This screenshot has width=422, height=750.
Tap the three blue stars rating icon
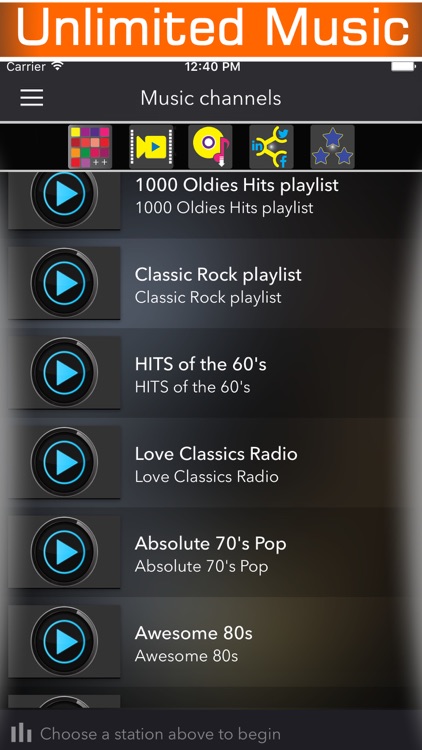coord(333,147)
